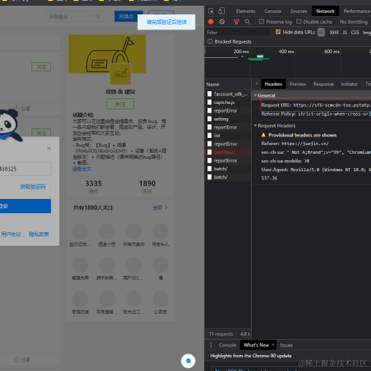Open the Preview tab

pyautogui.click(x=298, y=84)
